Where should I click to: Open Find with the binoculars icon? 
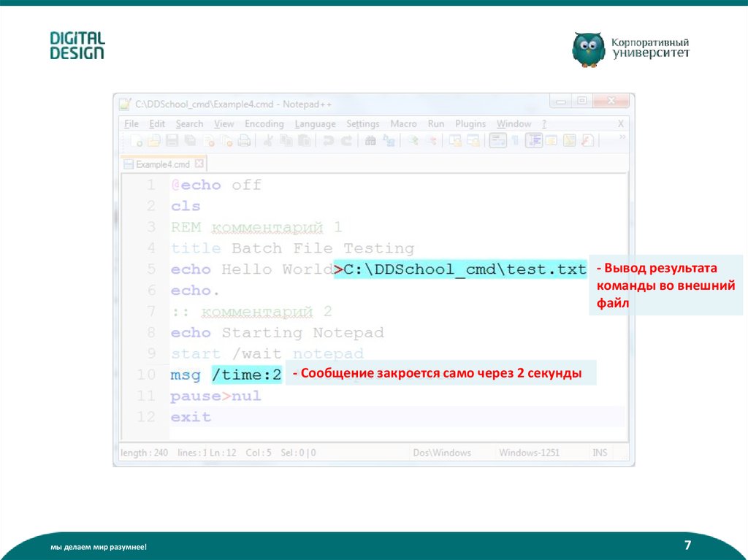coord(370,141)
